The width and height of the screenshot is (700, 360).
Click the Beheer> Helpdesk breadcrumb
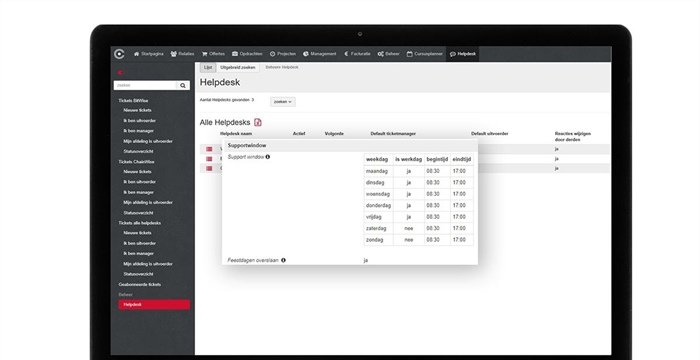282,67
